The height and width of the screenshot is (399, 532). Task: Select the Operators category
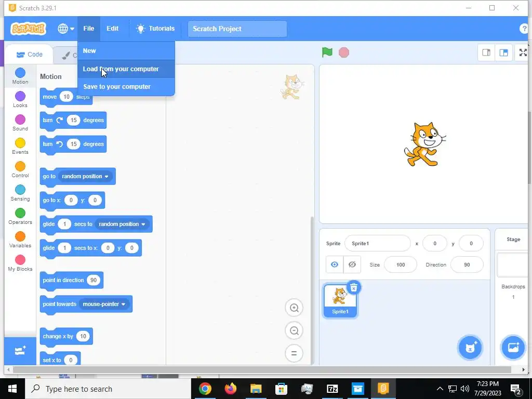point(20,217)
